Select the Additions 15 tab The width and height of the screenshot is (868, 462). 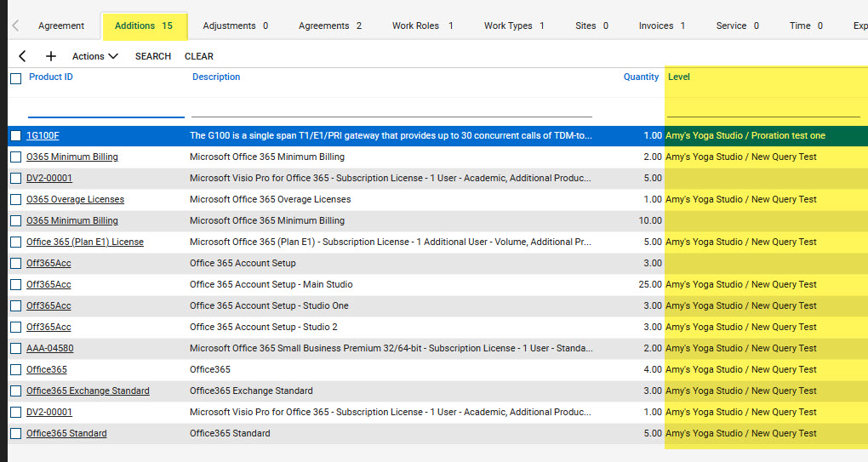coord(144,26)
